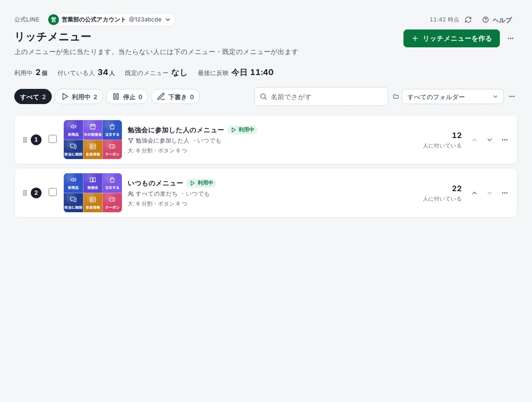Move 勉強会に参加した人のメニュー up with arrow
Viewport: 532px width, 402px height.
coord(474,140)
